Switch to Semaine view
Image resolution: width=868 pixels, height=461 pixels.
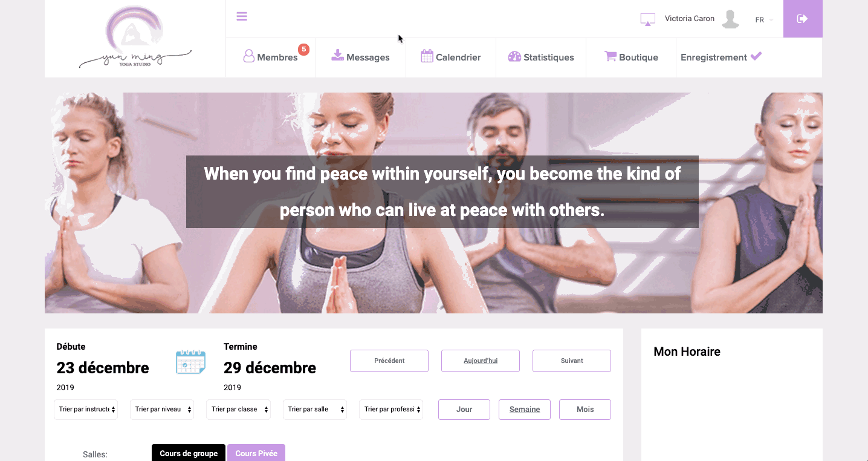click(x=525, y=410)
